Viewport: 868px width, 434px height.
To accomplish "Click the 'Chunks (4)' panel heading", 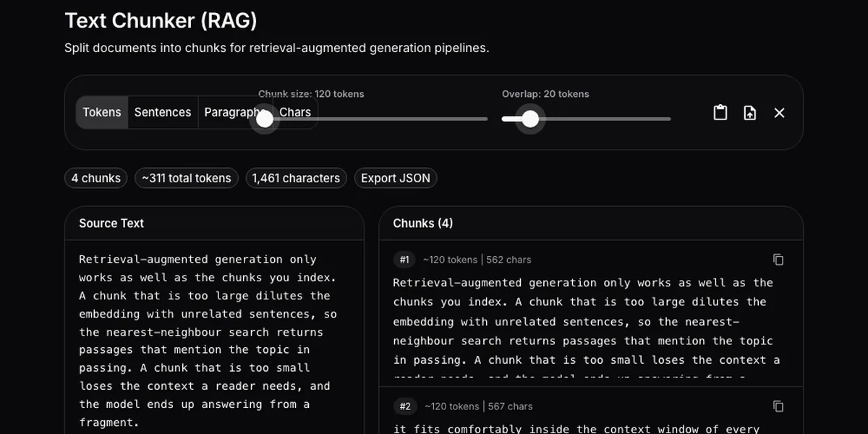I will (x=423, y=224).
